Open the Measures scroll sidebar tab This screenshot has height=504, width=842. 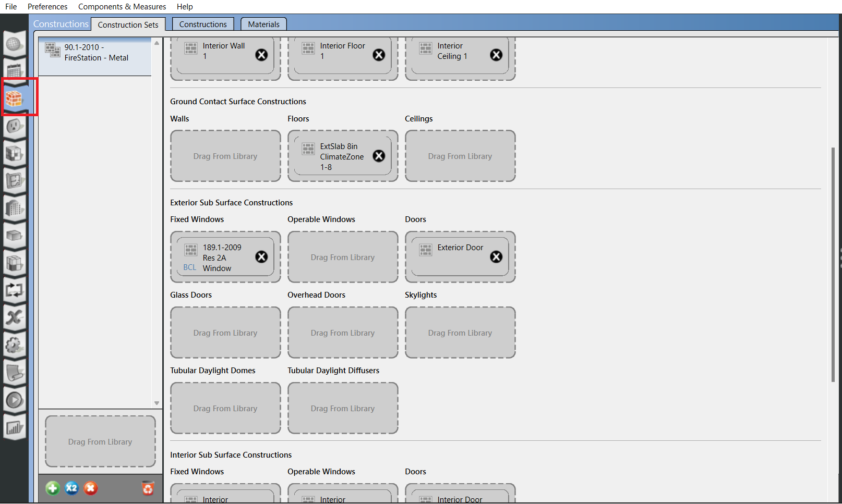[15, 373]
